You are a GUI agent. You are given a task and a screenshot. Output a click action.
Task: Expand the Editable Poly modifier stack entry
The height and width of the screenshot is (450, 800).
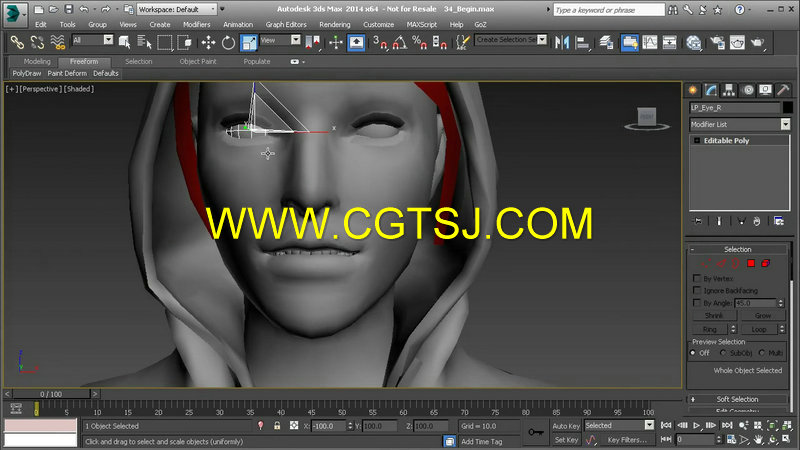point(697,140)
